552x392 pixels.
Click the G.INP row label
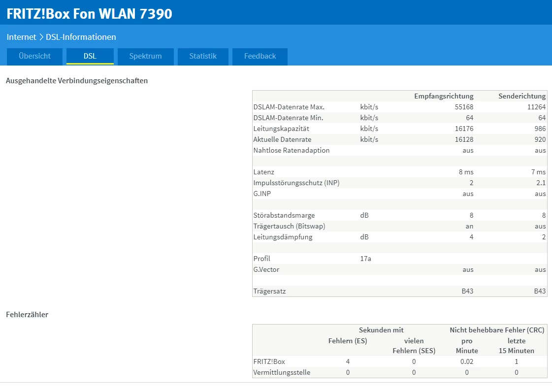tap(262, 194)
